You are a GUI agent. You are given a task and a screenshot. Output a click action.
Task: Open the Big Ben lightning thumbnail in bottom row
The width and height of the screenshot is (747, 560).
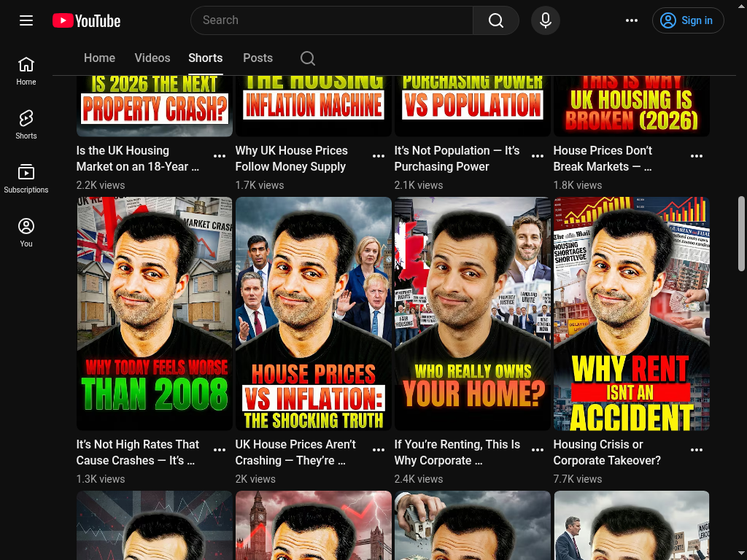[314, 525]
